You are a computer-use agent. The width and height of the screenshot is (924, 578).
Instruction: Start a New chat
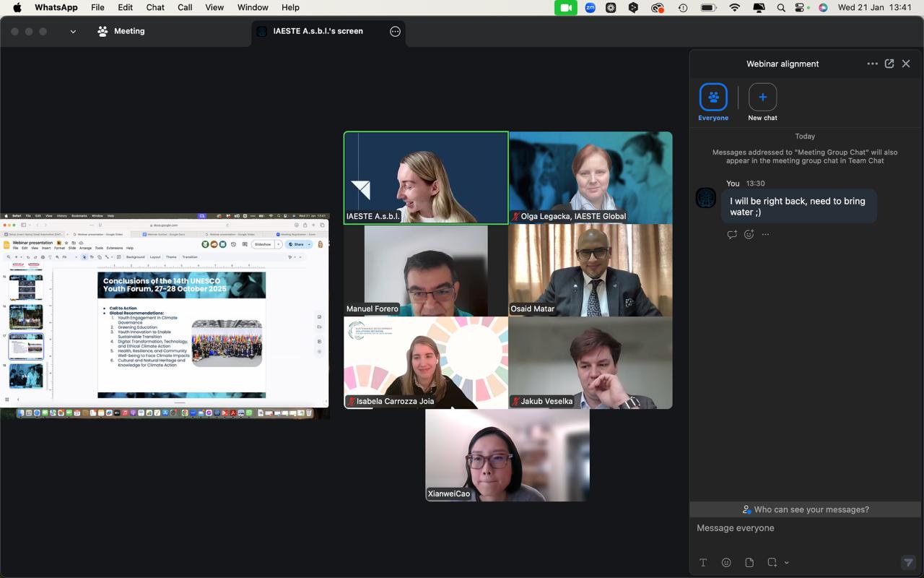762,98
